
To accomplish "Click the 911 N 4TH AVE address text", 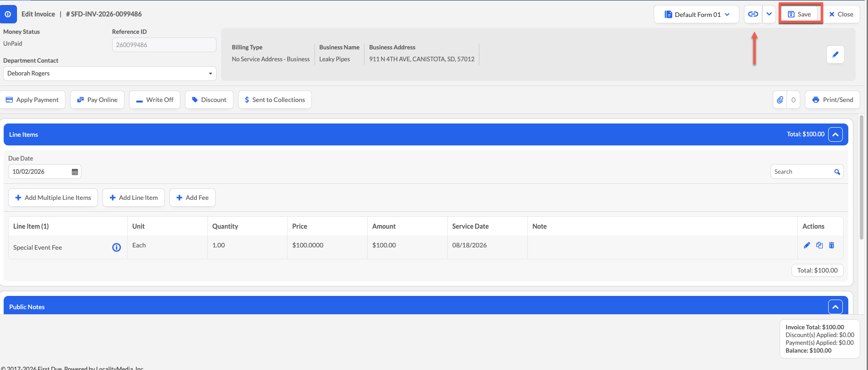I will tap(422, 59).
